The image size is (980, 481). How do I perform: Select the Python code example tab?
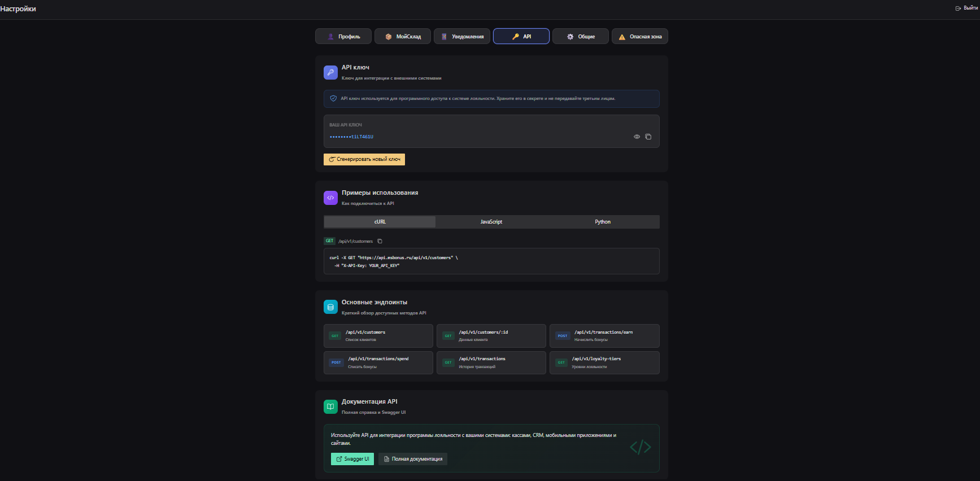(603, 222)
